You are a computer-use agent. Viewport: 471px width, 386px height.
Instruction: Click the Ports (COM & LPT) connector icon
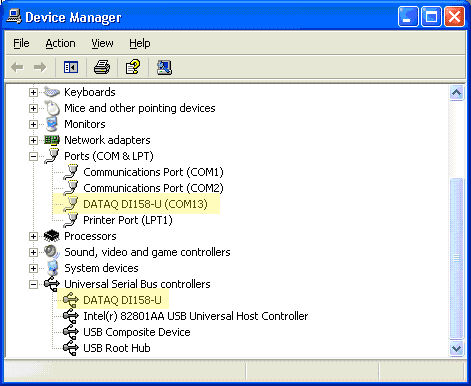tap(52, 156)
